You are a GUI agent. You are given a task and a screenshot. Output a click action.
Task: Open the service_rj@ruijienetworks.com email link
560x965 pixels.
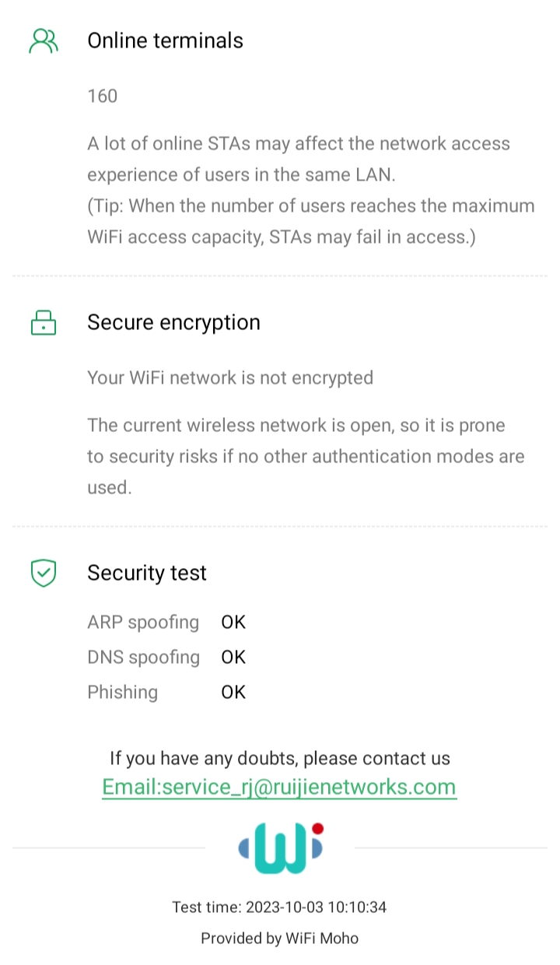(x=279, y=787)
